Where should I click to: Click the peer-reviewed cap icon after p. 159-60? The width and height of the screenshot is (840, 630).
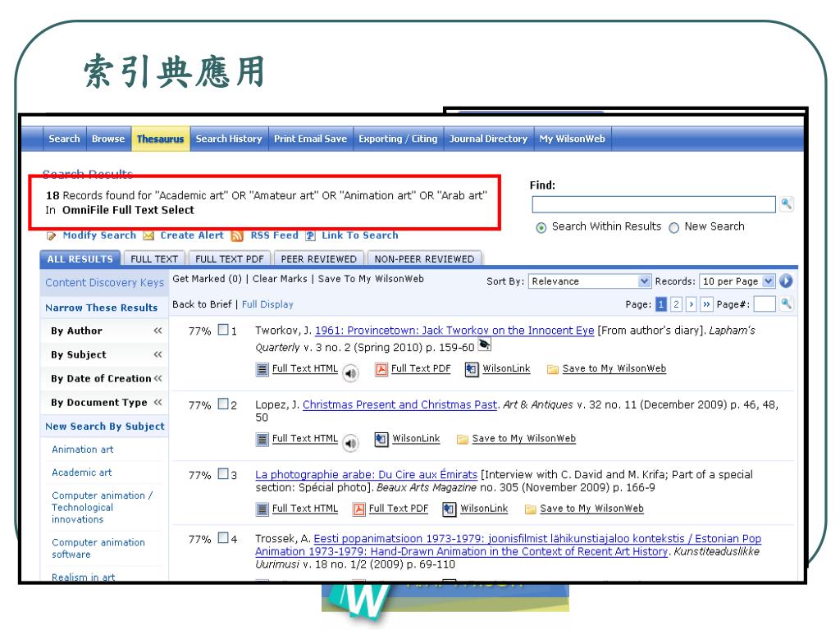[484, 345]
